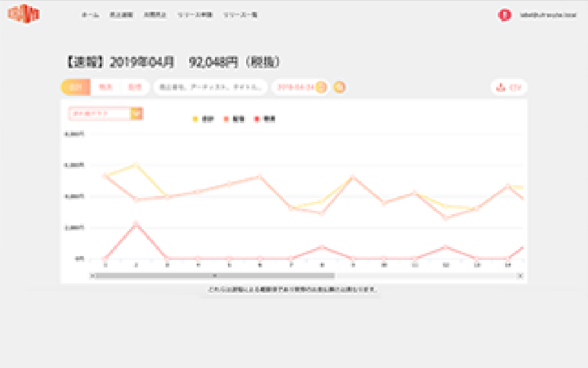588x368 pixels.
Task: Click the user email link in header
Action: (548, 15)
